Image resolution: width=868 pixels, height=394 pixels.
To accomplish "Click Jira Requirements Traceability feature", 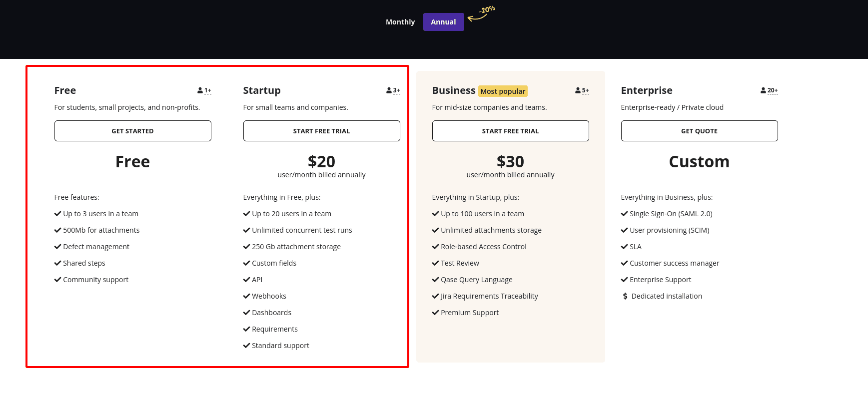I will pos(489,296).
